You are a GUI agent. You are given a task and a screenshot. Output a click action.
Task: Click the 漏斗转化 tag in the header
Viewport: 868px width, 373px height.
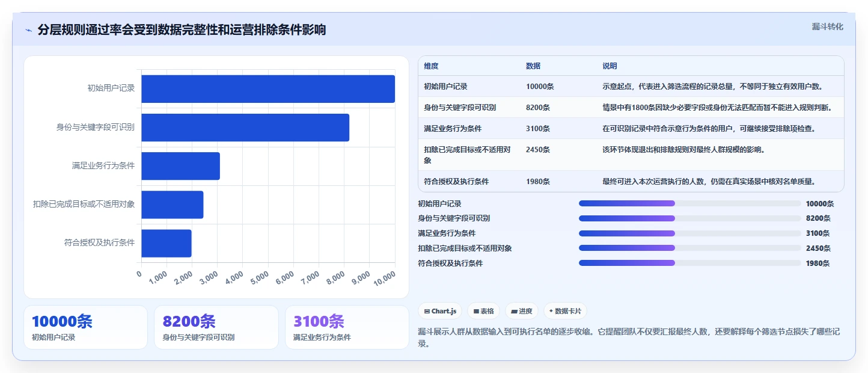(x=827, y=27)
